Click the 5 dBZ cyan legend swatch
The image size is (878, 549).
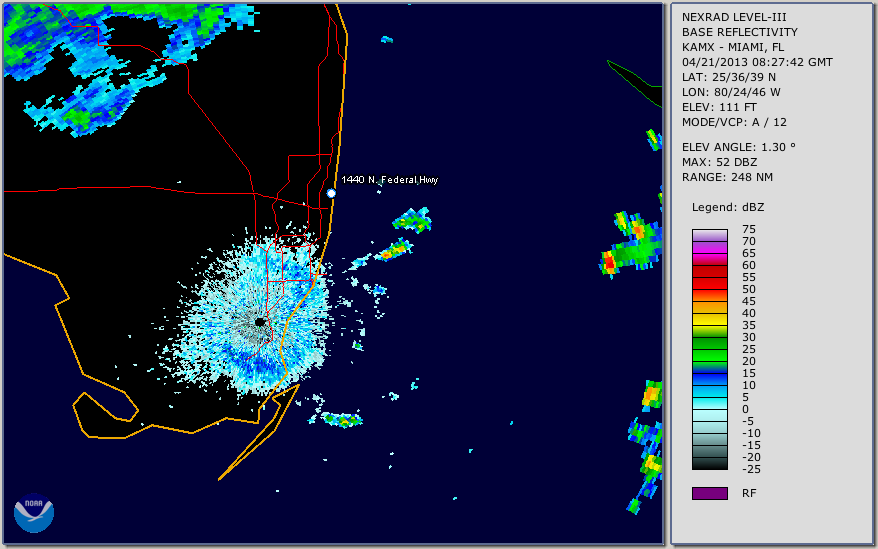click(x=710, y=403)
